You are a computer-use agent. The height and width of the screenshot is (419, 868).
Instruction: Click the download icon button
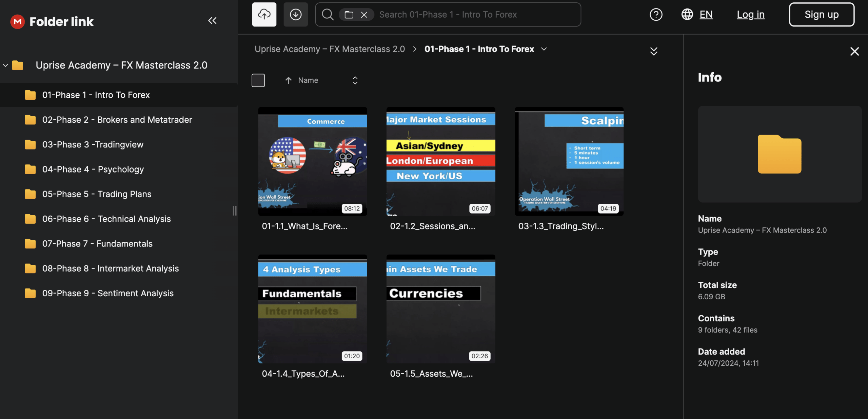pos(296,15)
